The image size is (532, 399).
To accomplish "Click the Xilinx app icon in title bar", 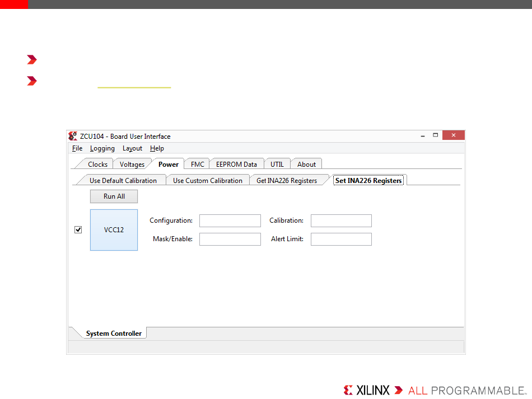I will click(73, 137).
